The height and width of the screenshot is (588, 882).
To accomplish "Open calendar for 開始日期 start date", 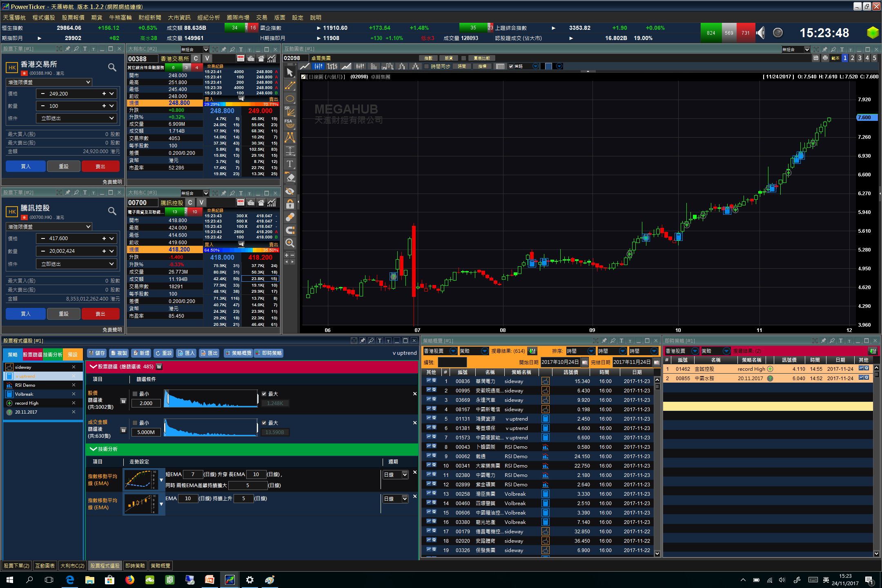I will 585,362.
